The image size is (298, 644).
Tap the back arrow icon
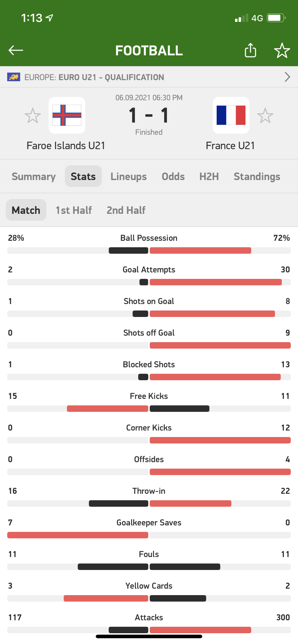[x=16, y=50]
